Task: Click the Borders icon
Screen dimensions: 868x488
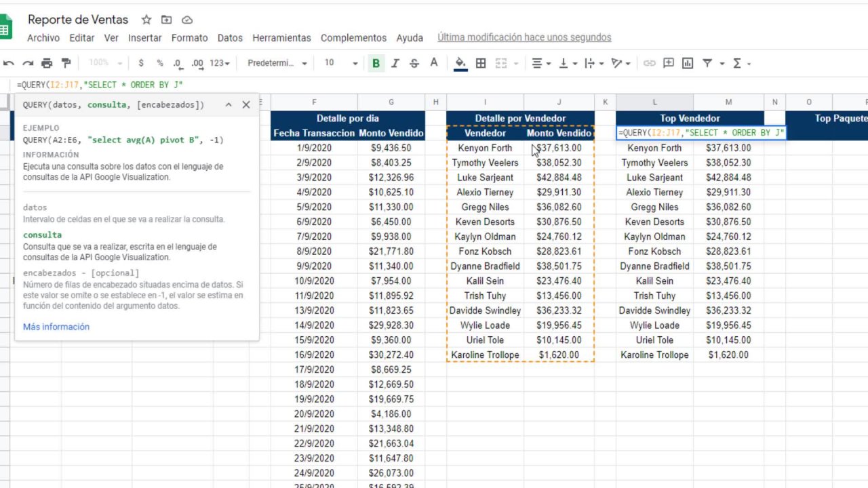Action: (x=481, y=63)
